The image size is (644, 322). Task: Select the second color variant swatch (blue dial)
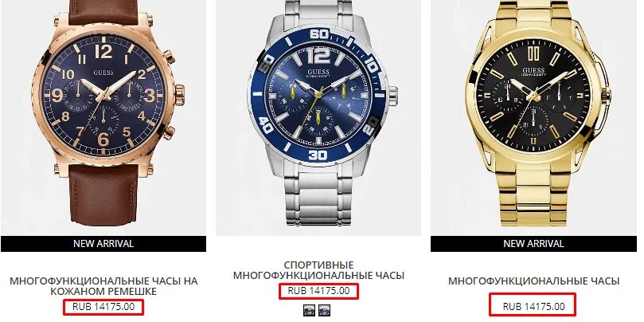tap(325, 310)
